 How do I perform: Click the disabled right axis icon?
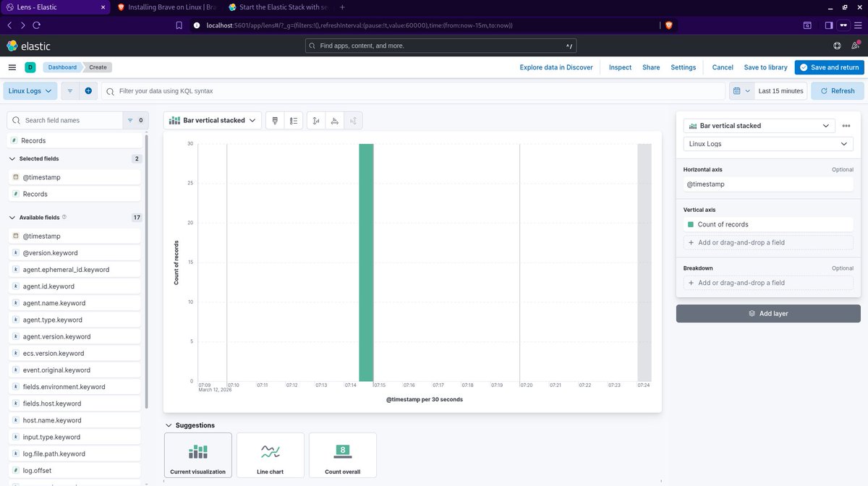click(x=353, y=121)
